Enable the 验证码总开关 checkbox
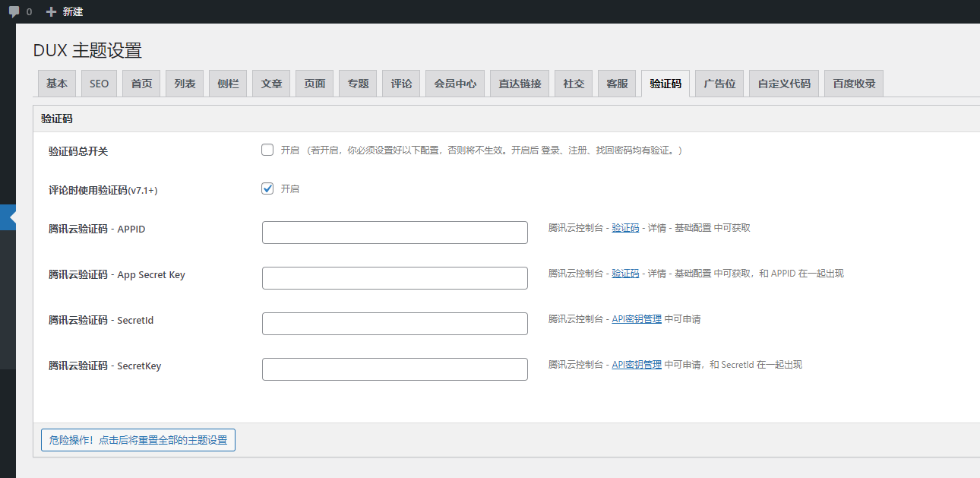This screenshot has height=478, width=980. click(x=267, y=150)
